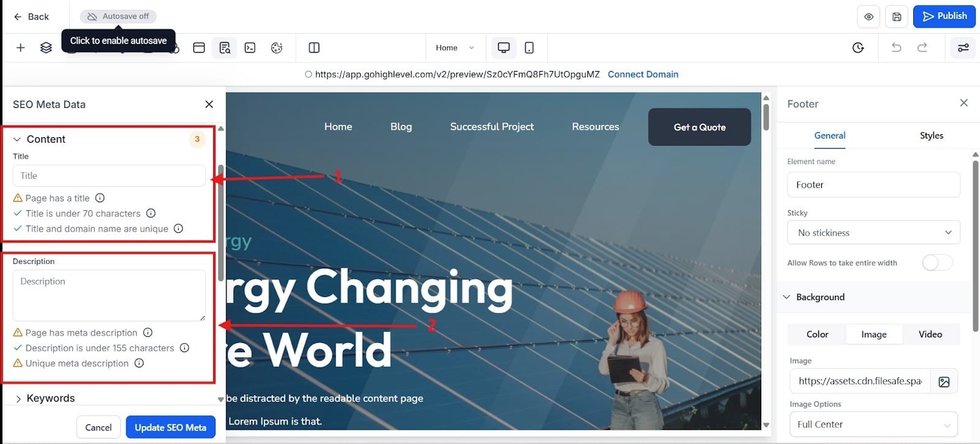This screenshot has width=980, height=444.
Task: Click the cookie consent icon
Action: pos(277,48)
